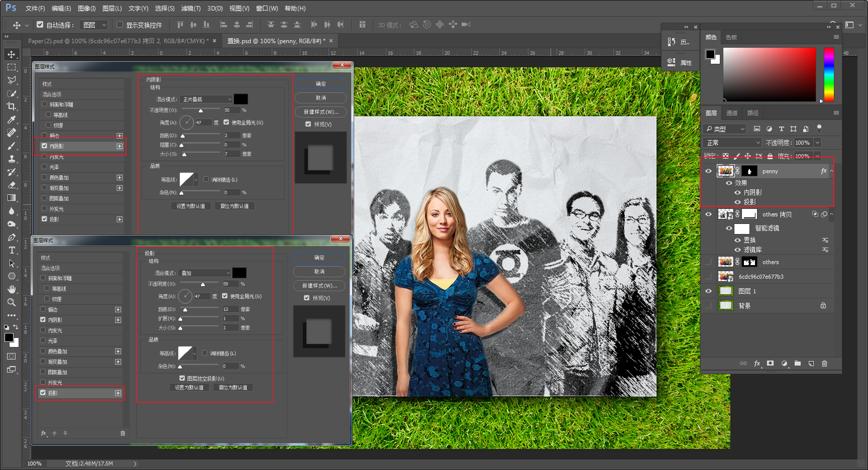Select the Eraser tool
Image resolution: width=868 pixels, height=470 pixels.
click(x=11, y=185)
